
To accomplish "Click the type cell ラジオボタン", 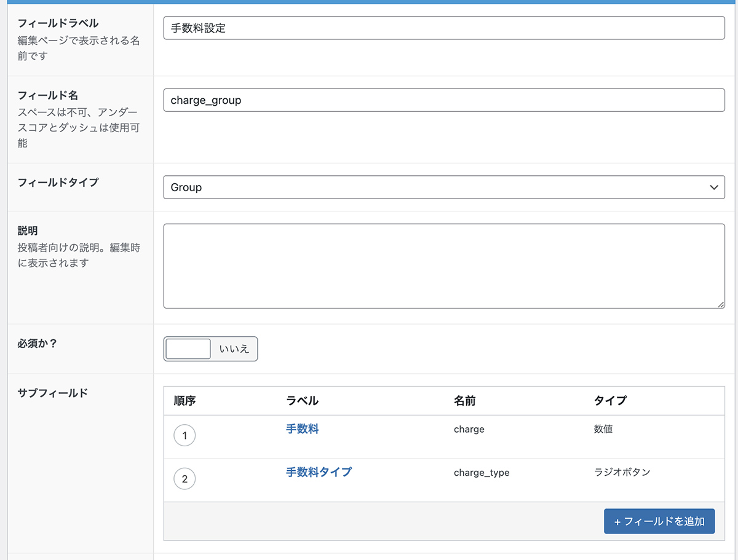I will (x=622, y=472).
